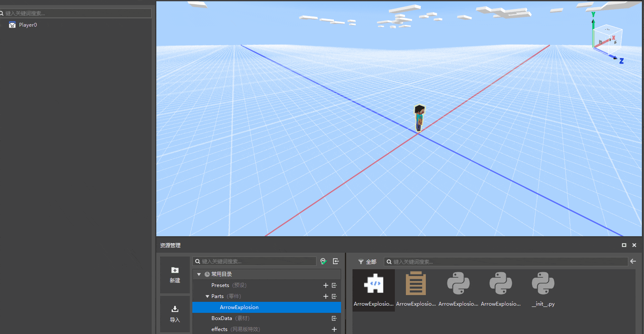Add a new part with the Parts plus icon
The image size is (644, 334).
pyautogui.click(x=326, y=296)
